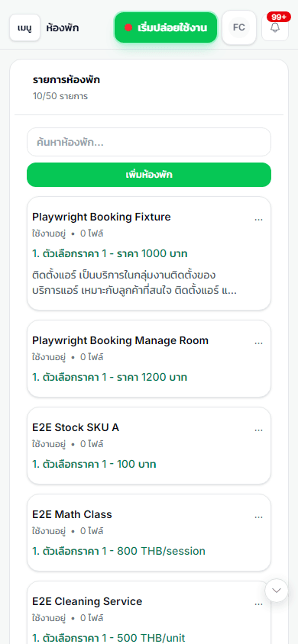This screenshot has width=298, height=644.
Task: Open the FC user avatar
Action: (x=239, y=27)
